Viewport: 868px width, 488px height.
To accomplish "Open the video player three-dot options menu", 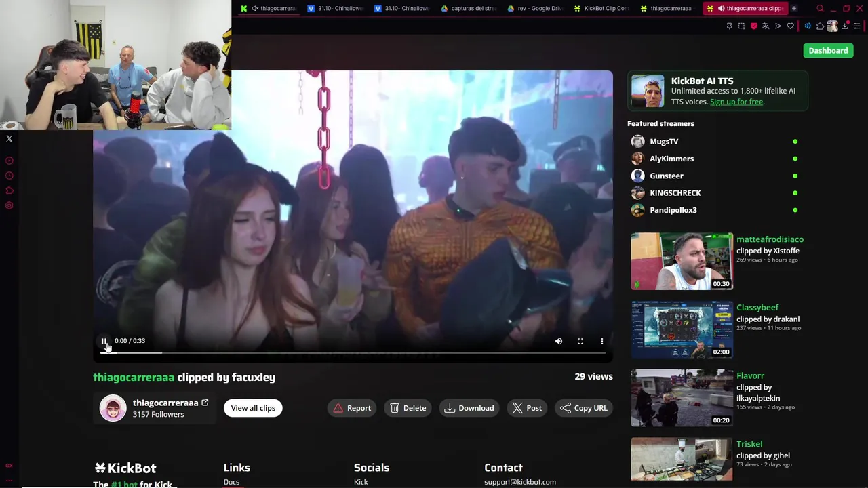I will coord(602,341).
